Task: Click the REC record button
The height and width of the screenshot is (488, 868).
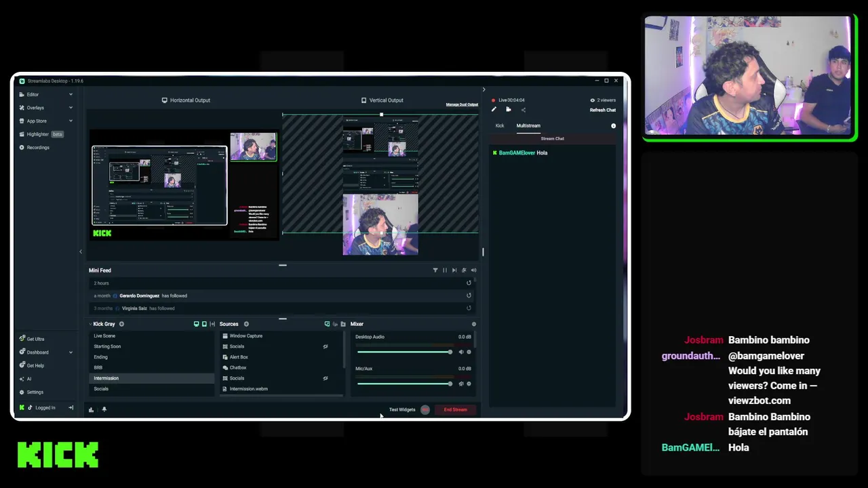Action: point(425,409)
